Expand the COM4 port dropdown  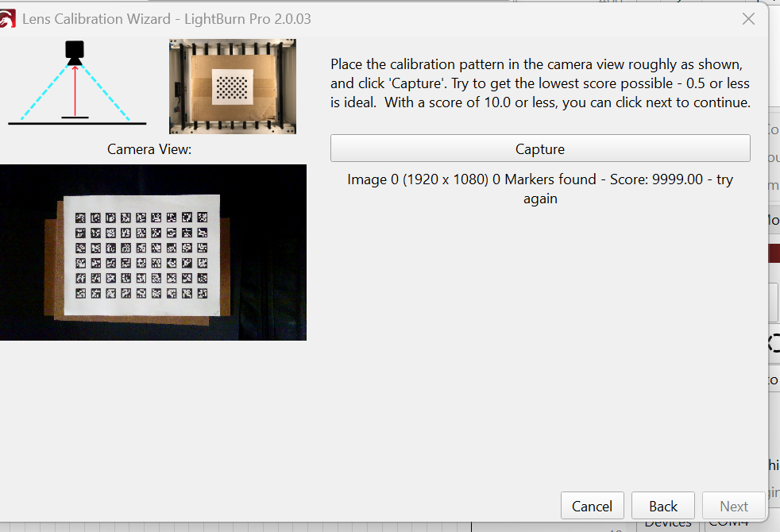coord(727,523)
